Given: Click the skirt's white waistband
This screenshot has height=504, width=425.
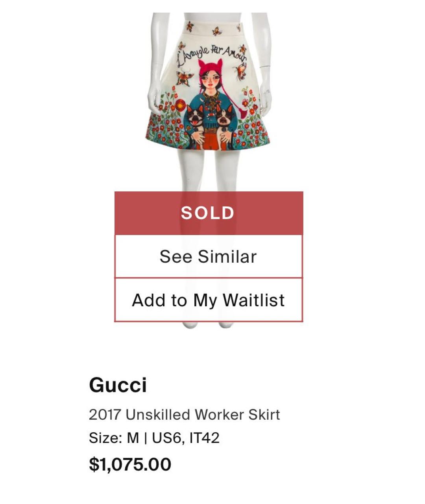Looking at the screenshot, I should pyautogui.click(x=213, y=28).
